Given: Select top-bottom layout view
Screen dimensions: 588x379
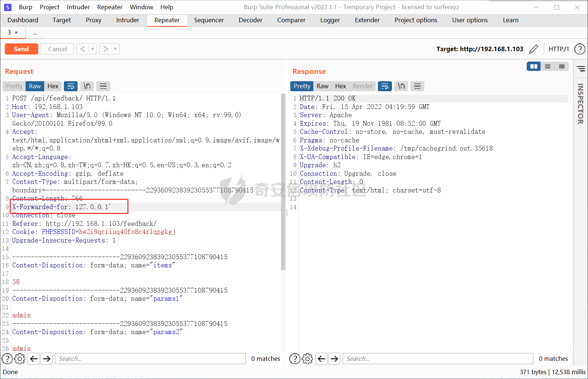Looking at the screenshot, I should tap(548, 66).
